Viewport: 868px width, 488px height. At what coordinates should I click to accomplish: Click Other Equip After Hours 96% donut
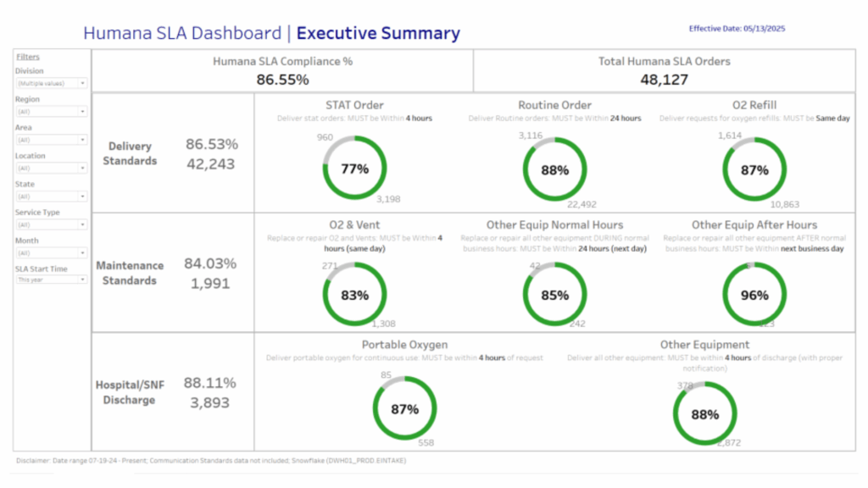point(754,295)
